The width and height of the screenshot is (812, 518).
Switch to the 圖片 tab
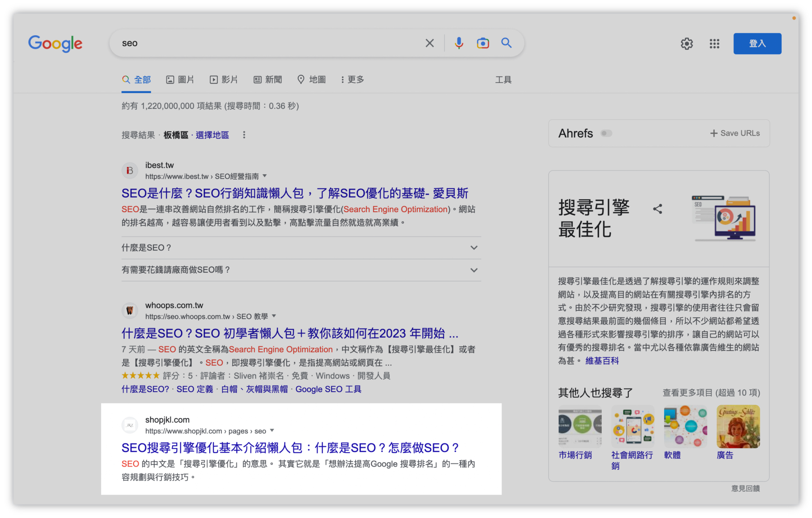click(x=180, y=79)
